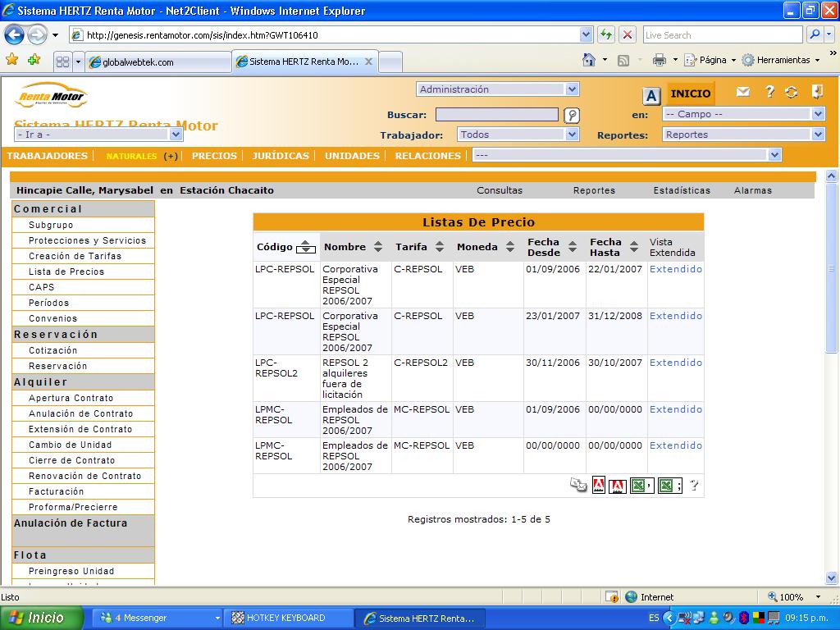Click the mail icon below price table

click(578, 486)
